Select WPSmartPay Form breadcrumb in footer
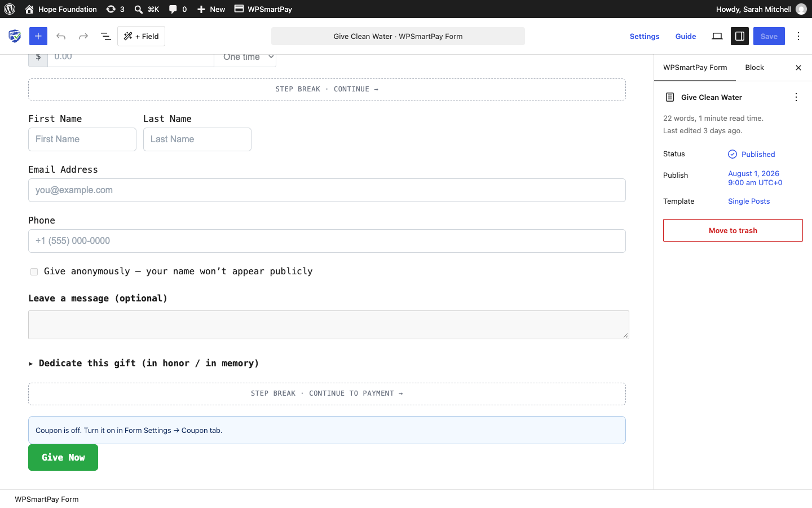Screen dimensions: 812x508 point(47,499)
